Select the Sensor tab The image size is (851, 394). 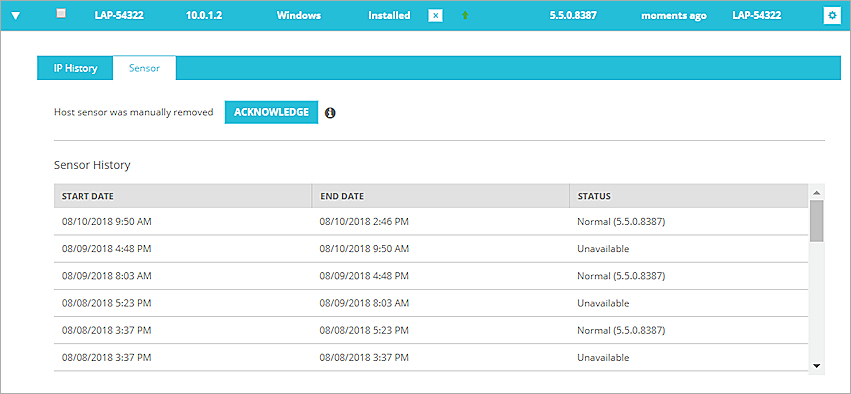pos(144,68)
